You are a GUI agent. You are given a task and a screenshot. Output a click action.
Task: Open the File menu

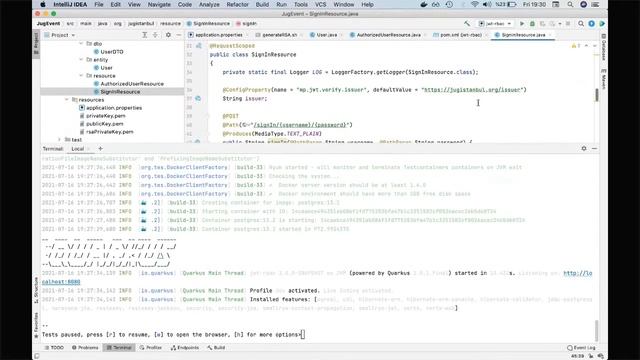click(x=99, y=4)
